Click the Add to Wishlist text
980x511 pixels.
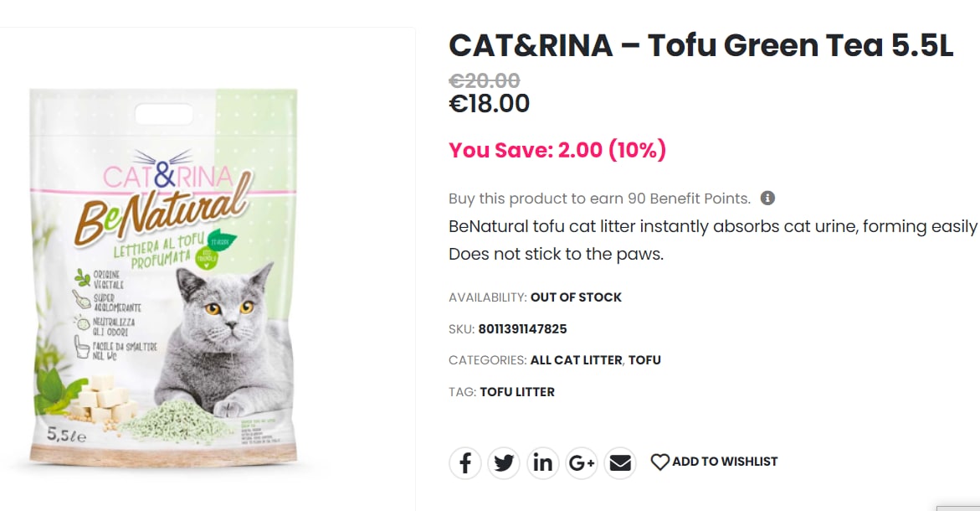(x=725, y=462)
